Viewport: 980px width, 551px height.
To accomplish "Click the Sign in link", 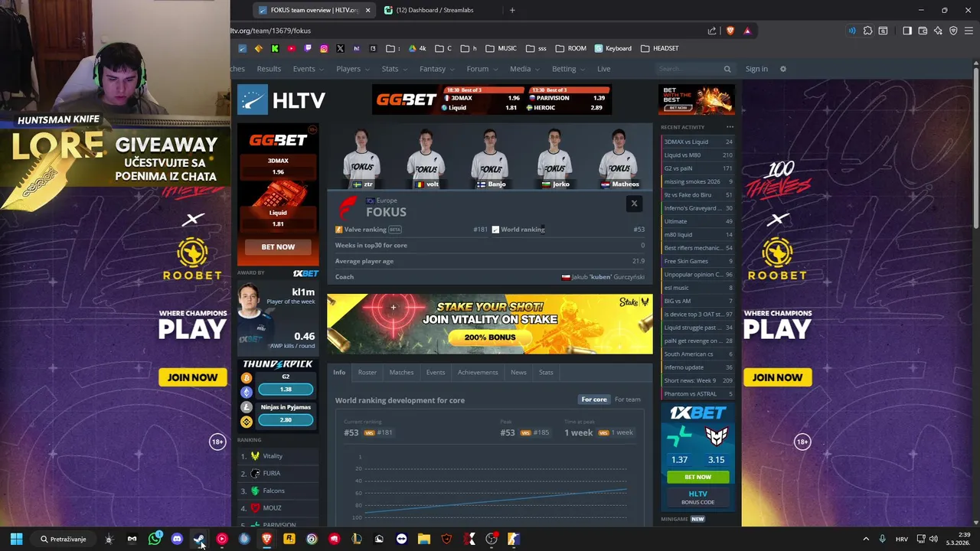I will click(756, 69).
